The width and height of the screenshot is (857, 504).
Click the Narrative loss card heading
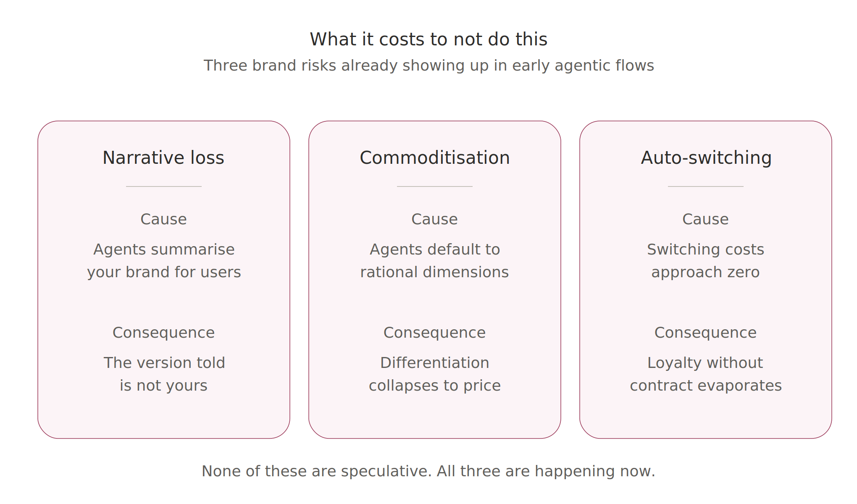pos(163,158)
